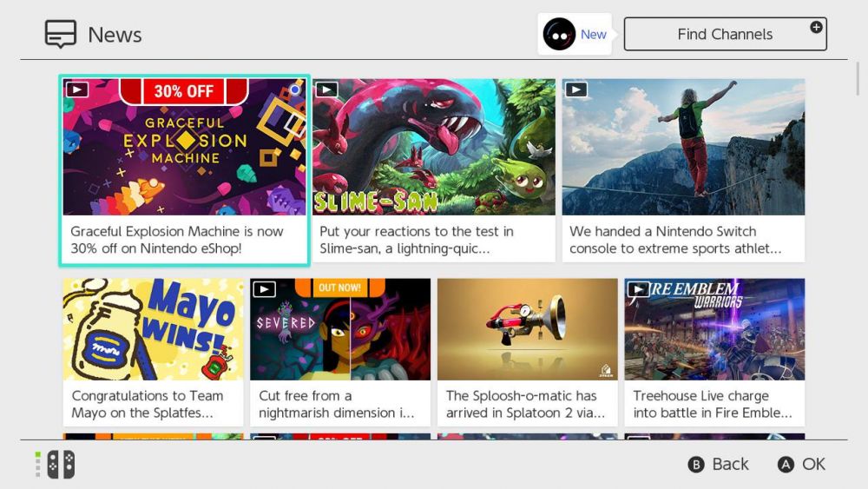Click the News page title text
The height and width of the screenshot is (489, 868).
click(x=115, y=35)
